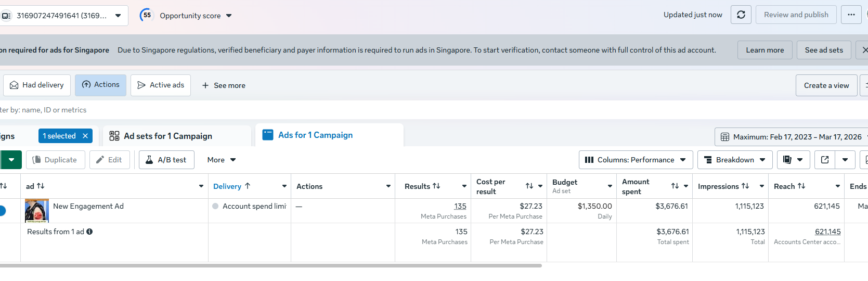Click the info icon beside Results from 1 ad
868x281 pixels.
tap(89, 232)
